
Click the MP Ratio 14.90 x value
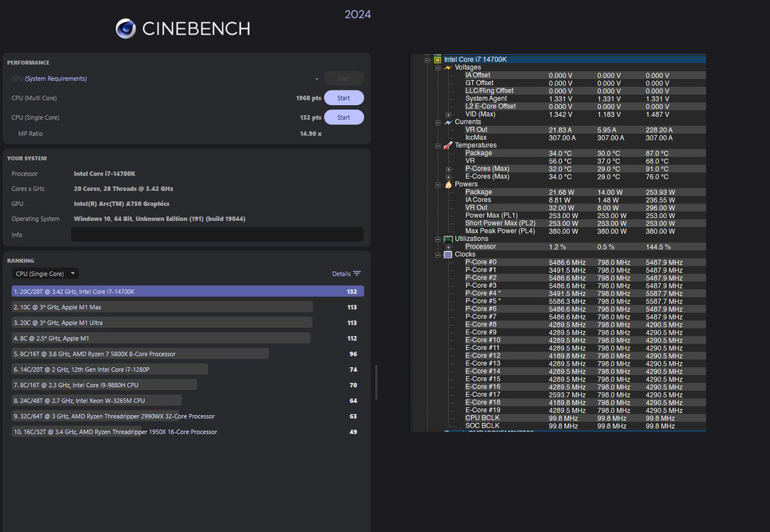[x=311, y=134]
